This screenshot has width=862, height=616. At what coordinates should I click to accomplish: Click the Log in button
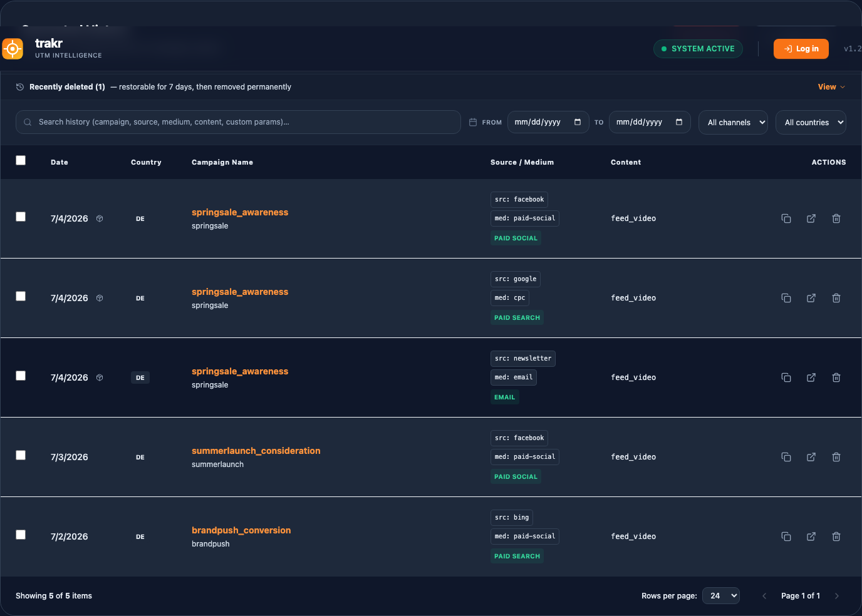tap(801, 49)
